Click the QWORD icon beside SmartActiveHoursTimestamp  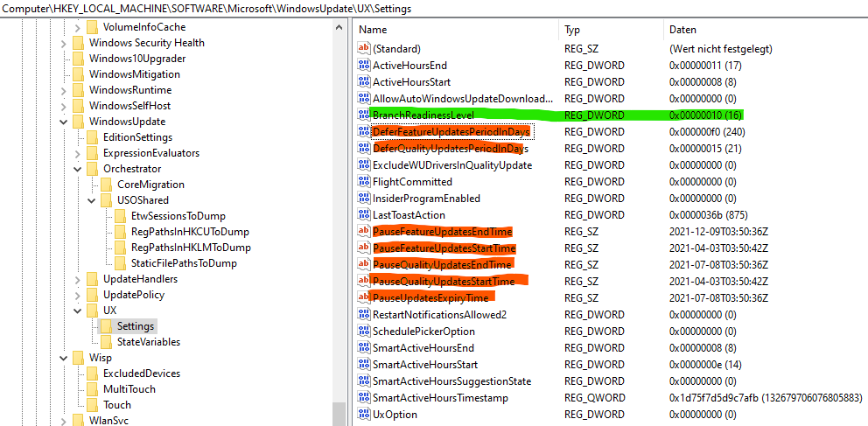pyautogui.click(x=364, y=397)
